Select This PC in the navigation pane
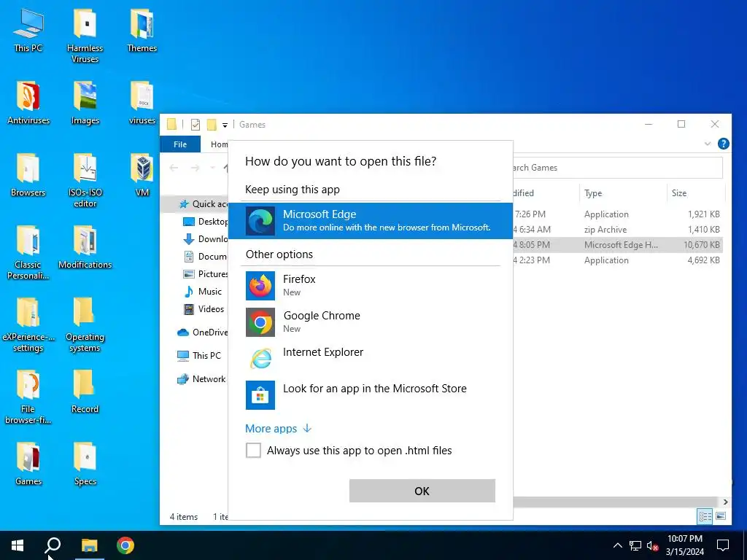747x560 pixels. pyautogui.click(x=199, y=356)
